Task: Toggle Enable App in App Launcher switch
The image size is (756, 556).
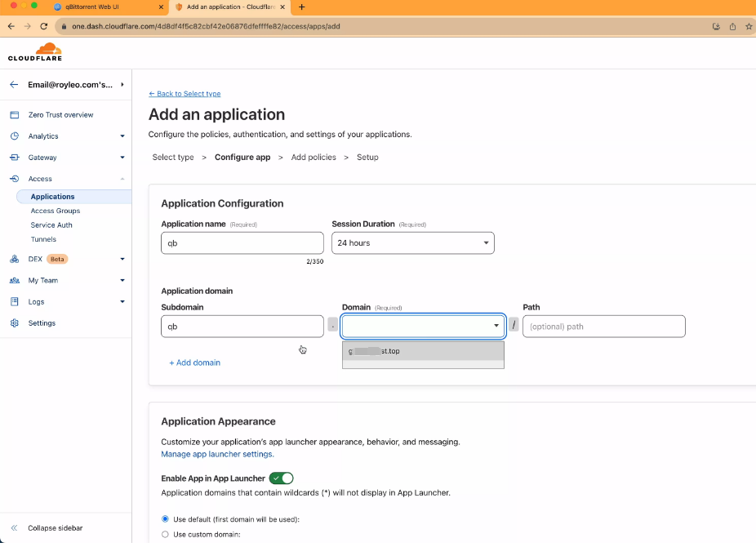Action: click(281, 478)
